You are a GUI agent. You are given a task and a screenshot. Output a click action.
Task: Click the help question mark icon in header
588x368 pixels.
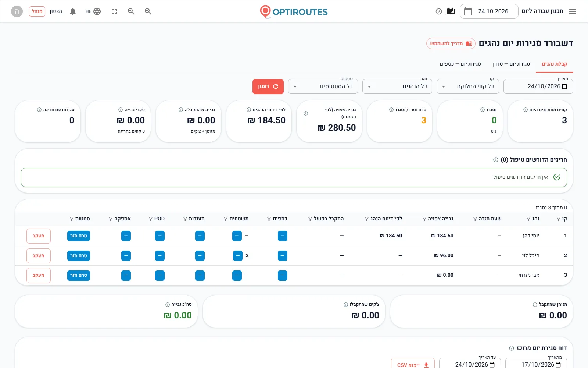click(x=438, y=11)
